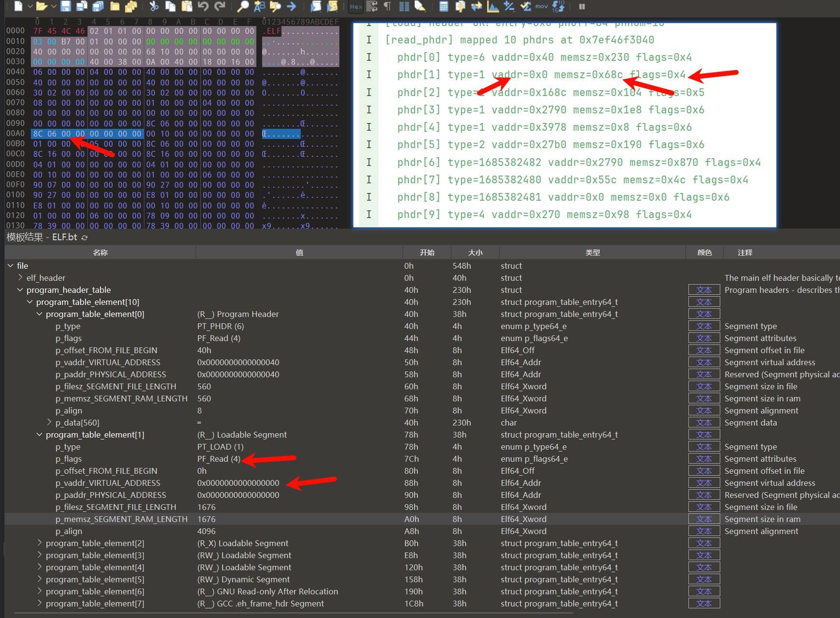Open Find in Files folder-search icon

pyautogui.click(x=276, y=6)
